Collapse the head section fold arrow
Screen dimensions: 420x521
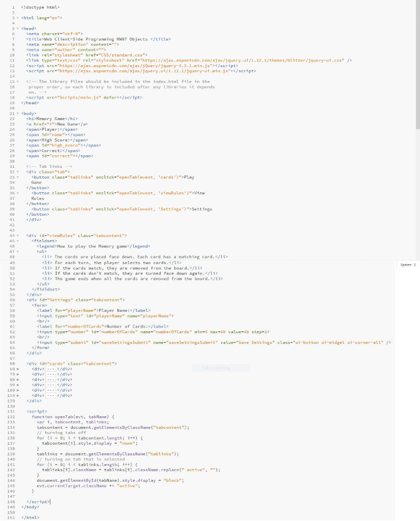[x=18, y=28]
